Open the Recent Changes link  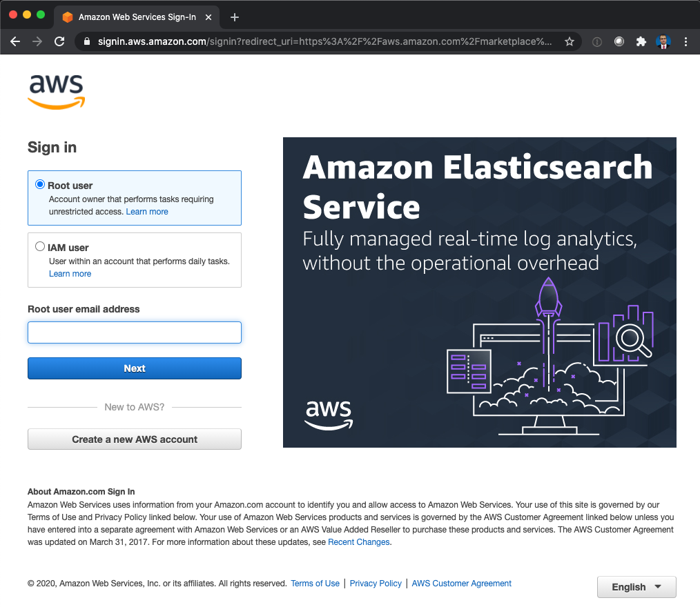358,542
